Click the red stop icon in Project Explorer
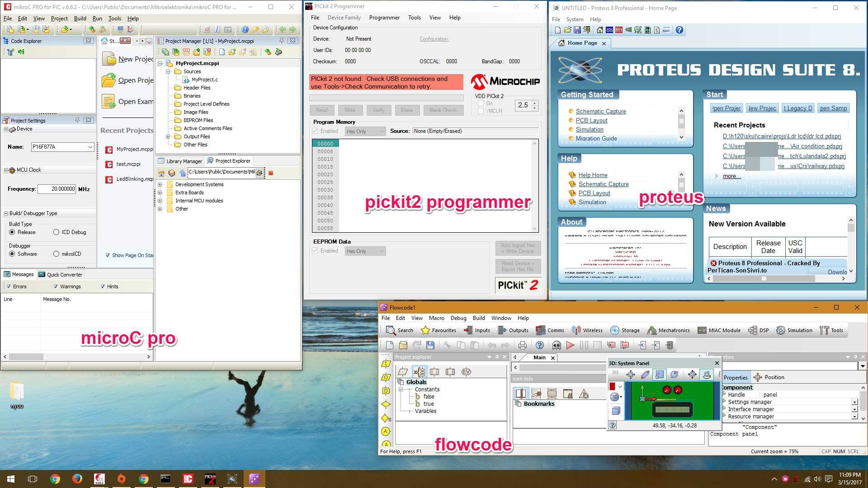868x488 pixels. tap(271, 173)
